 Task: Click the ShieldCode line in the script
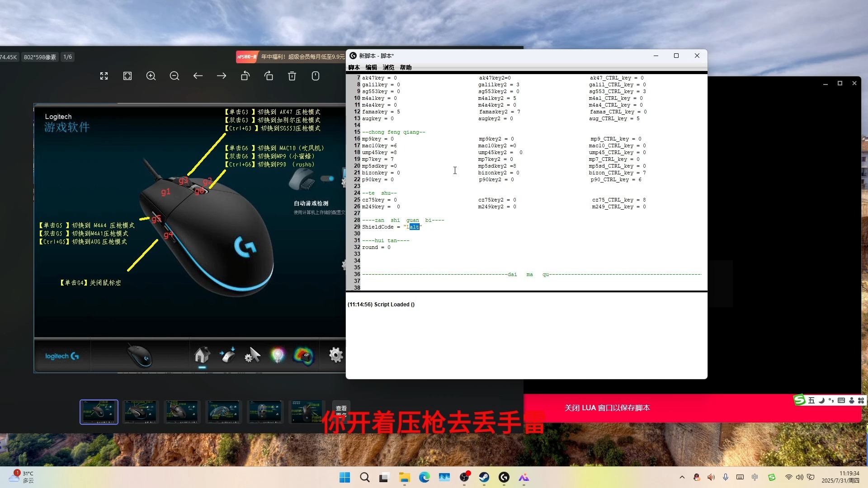392,227
